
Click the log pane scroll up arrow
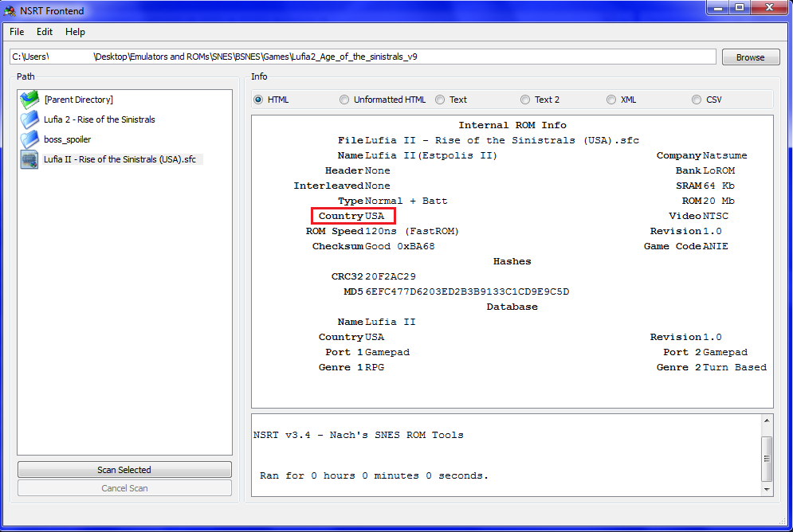click(767, 421)
